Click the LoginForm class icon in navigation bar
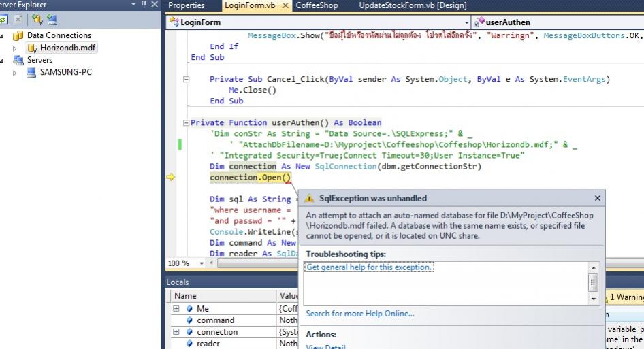The width and height of the screenshot is (644, 349). pyautogui.click(x=174, y=22)
